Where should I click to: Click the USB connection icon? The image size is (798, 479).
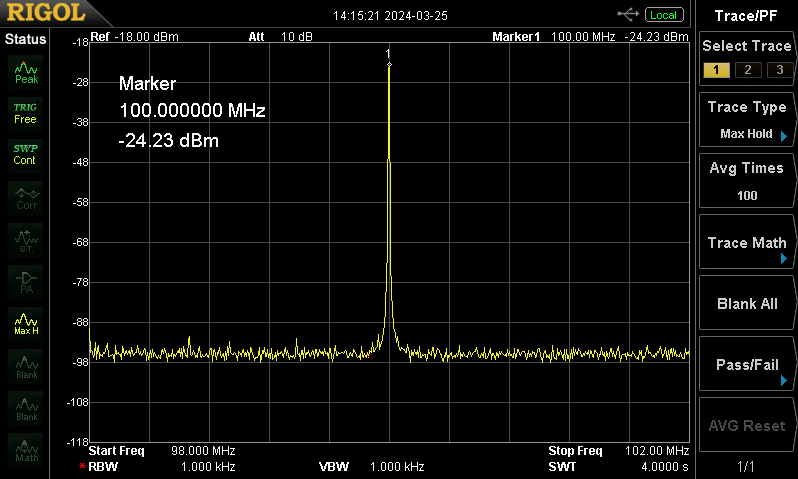(629, 14)
